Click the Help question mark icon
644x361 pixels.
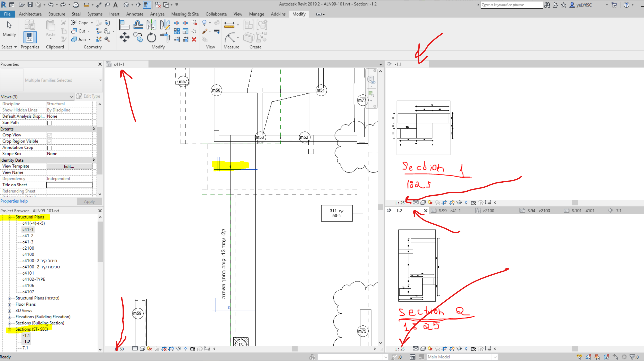[626, 5]
